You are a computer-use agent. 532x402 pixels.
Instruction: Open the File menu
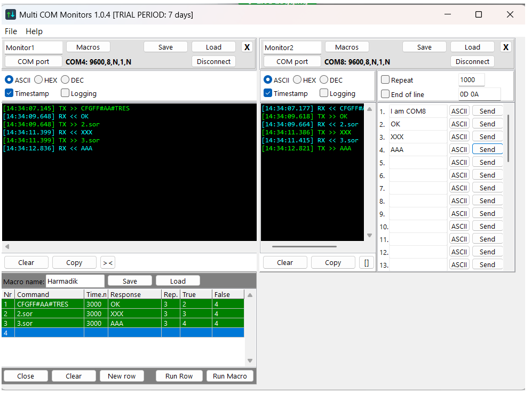[11, 31]
